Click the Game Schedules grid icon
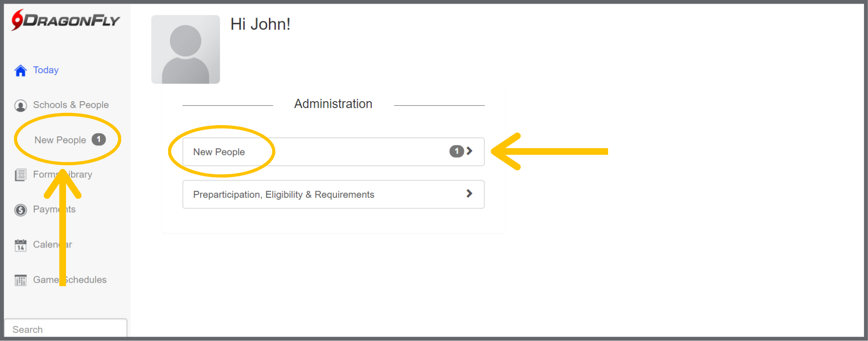This screenshot has width=868, height=341. [x=20, y=280]
